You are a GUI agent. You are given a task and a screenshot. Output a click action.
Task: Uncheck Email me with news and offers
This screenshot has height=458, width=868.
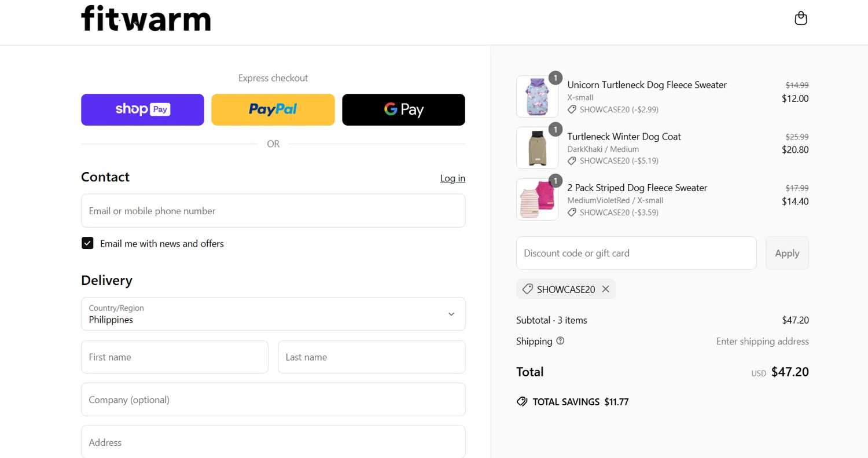point(87,243)
